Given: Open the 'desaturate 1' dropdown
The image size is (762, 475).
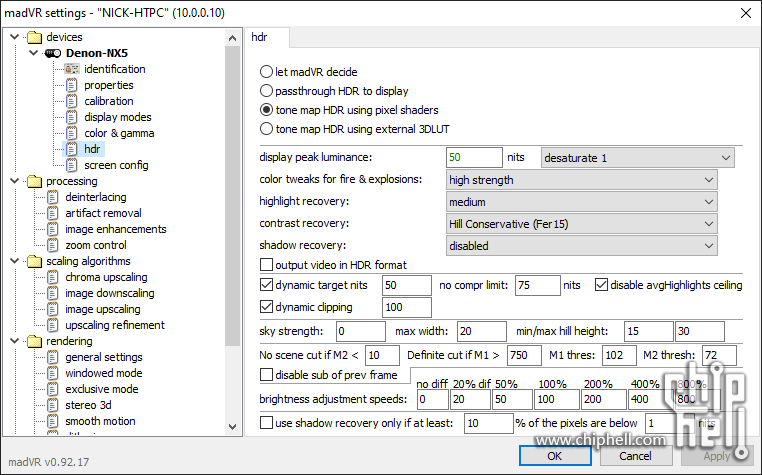Looking at the screenshot, I should (638, 158).
